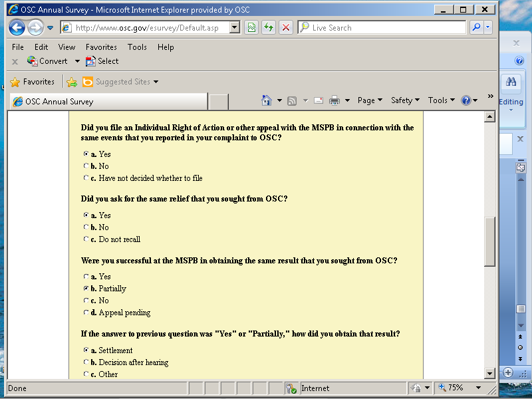Choose Decision after hearing option
The width and height of the screenshot is (532, 399).
86,362
